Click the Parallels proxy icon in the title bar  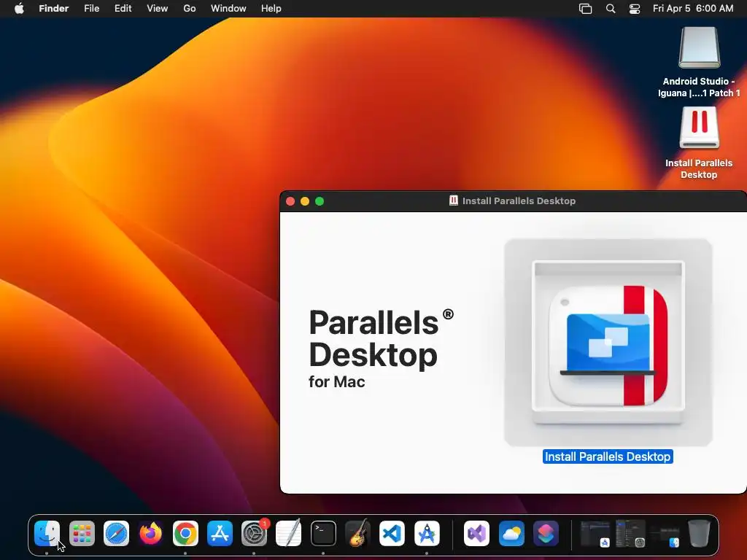(x=454, y=201)
